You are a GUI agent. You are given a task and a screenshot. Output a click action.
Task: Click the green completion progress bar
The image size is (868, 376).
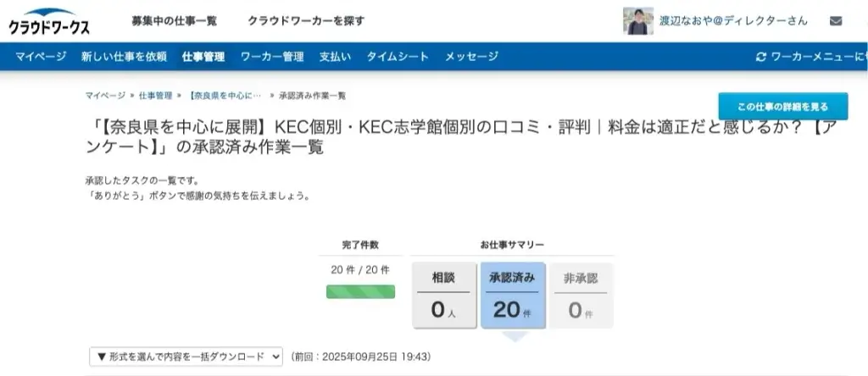[x=360, y=291]
